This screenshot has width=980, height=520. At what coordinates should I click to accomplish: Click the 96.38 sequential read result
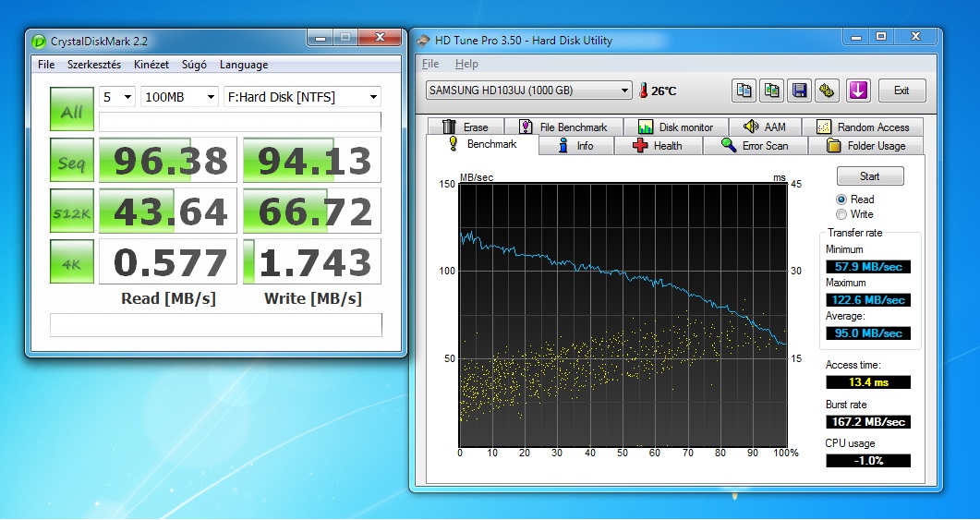tap(168, 160)
